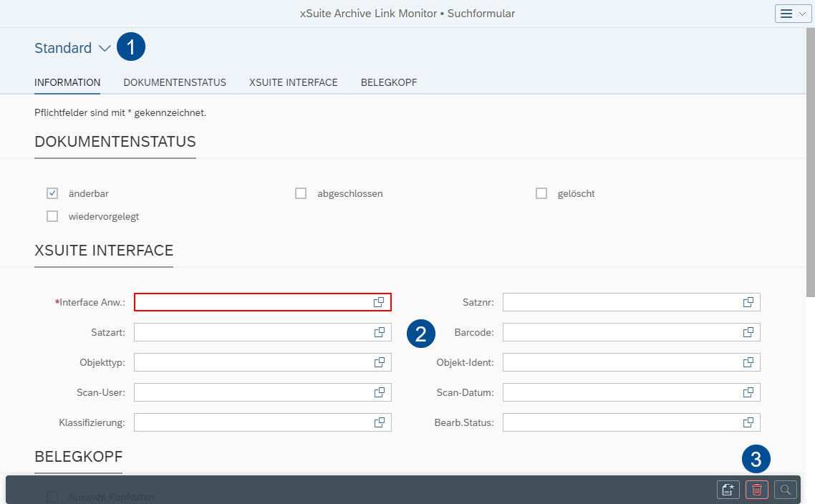Check the gelöscht checkbox
The width and height of the screenshot is (815, 504).
(x=541, y=193)
